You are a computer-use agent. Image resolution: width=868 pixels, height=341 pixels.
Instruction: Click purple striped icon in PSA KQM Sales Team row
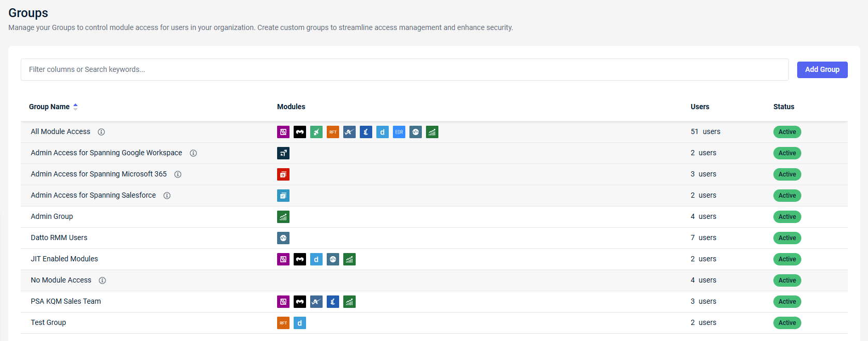pyautogui.click(x=283, y=302)
